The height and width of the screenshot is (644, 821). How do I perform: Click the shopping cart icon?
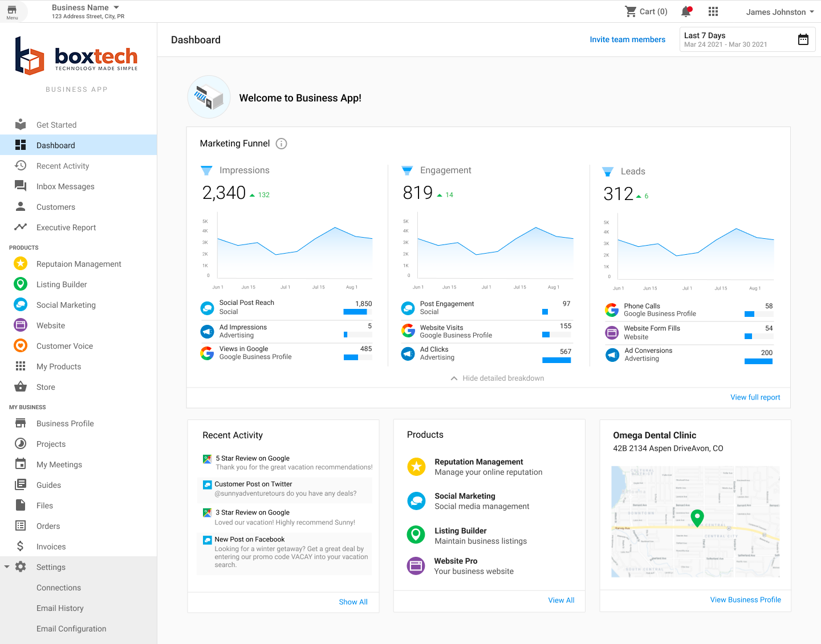tap(631, 11)
